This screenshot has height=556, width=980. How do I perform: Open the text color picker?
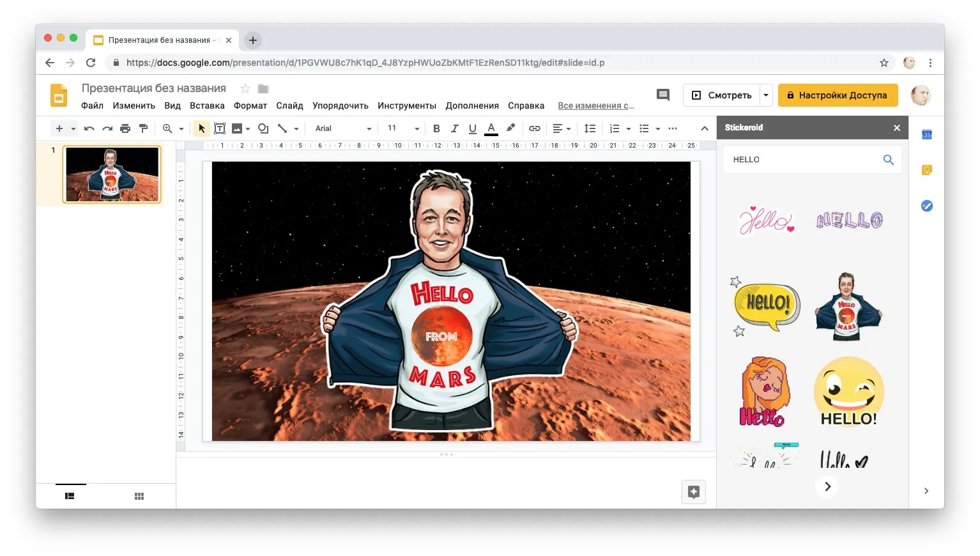click(491, 128)
